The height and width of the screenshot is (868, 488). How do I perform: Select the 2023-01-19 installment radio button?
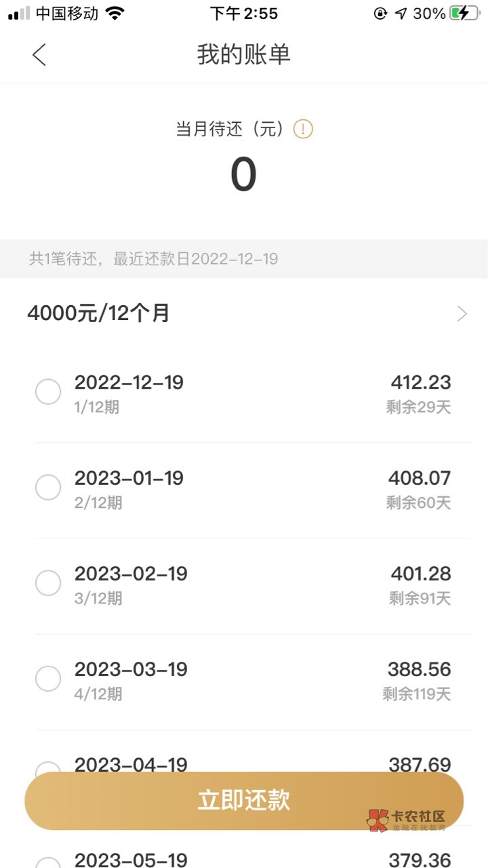pos(48,488)
